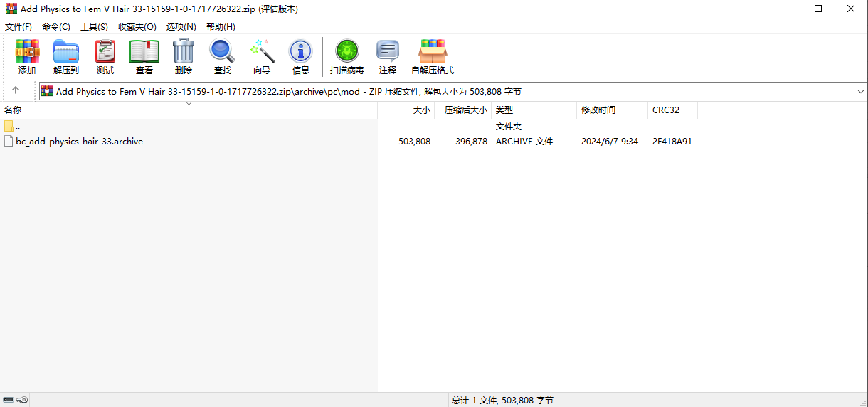This screenshot has height=407, width=868.
Task: Open the Options (选项) menu
Action: click(x=181, y=26)
